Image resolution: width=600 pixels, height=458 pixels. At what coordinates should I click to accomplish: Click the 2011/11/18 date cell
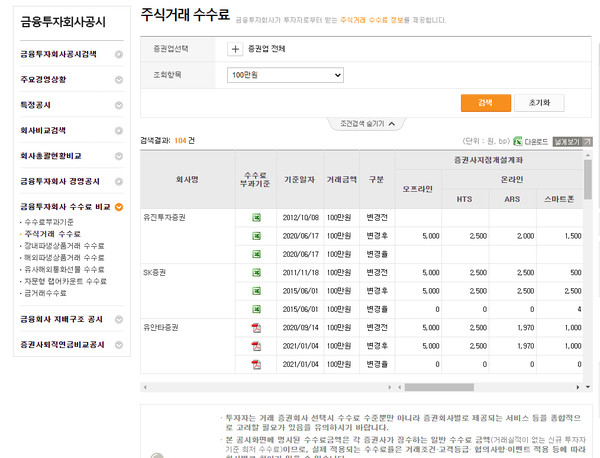pyautogui.click(x=301, y=273)
